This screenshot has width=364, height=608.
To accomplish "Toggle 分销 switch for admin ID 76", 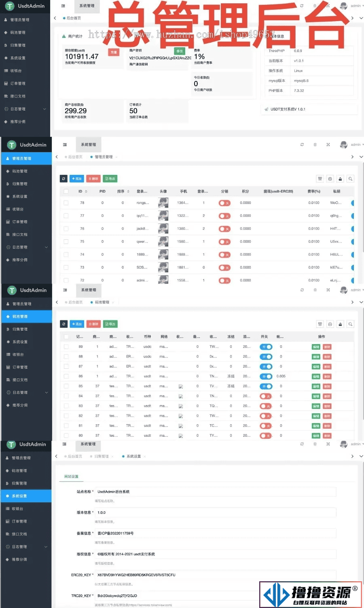I will pos(224,229).
